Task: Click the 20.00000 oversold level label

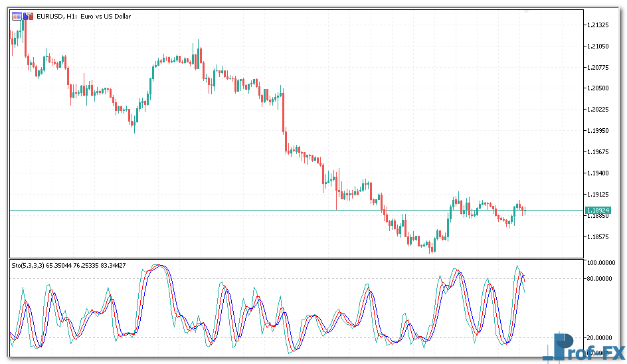Action: point(600,338)
